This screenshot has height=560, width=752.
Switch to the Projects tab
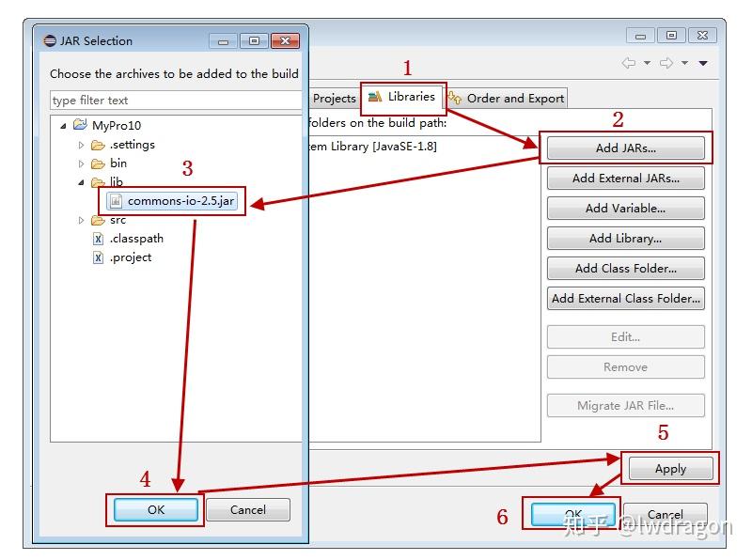[334, 99]
